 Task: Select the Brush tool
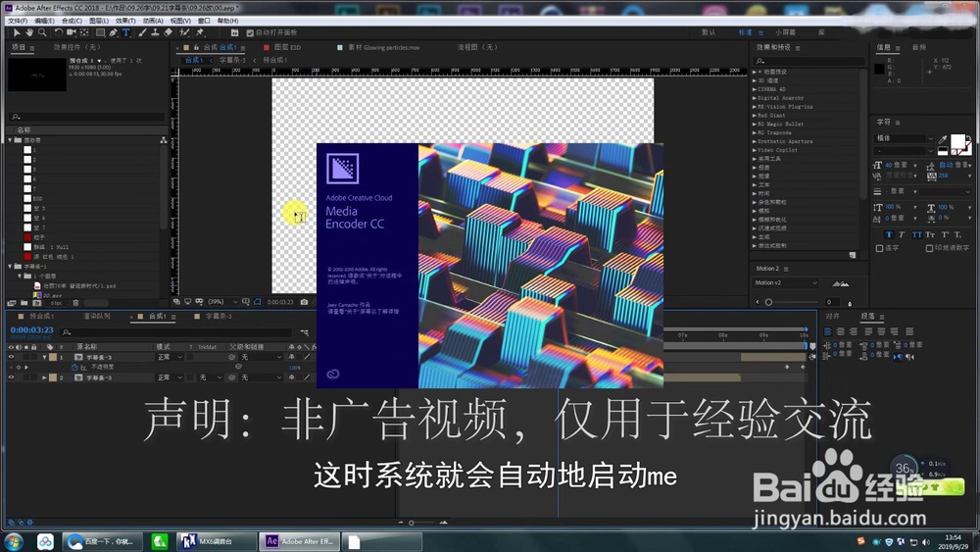point(142,32)
